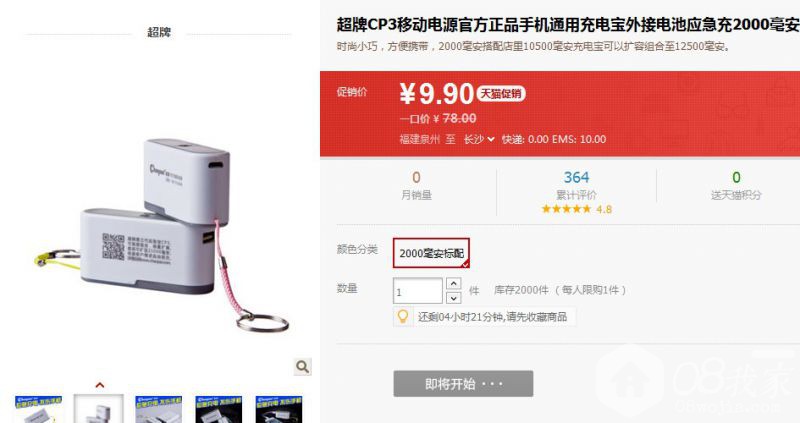Select the second white product thumbnail
The image size is (800, 423).
99,409
